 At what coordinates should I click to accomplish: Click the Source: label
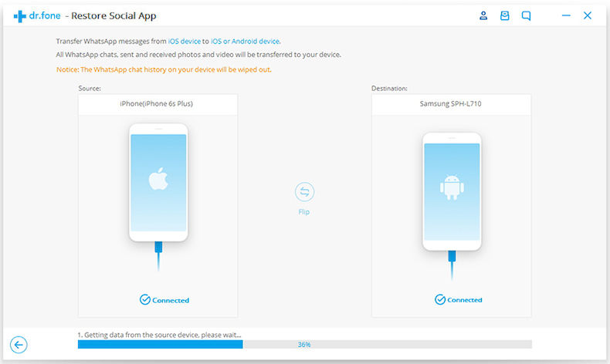tap(90, 89)
